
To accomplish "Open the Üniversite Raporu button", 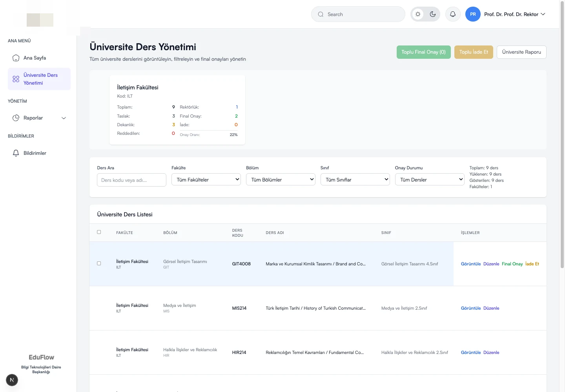I will (x=521, y=52).
